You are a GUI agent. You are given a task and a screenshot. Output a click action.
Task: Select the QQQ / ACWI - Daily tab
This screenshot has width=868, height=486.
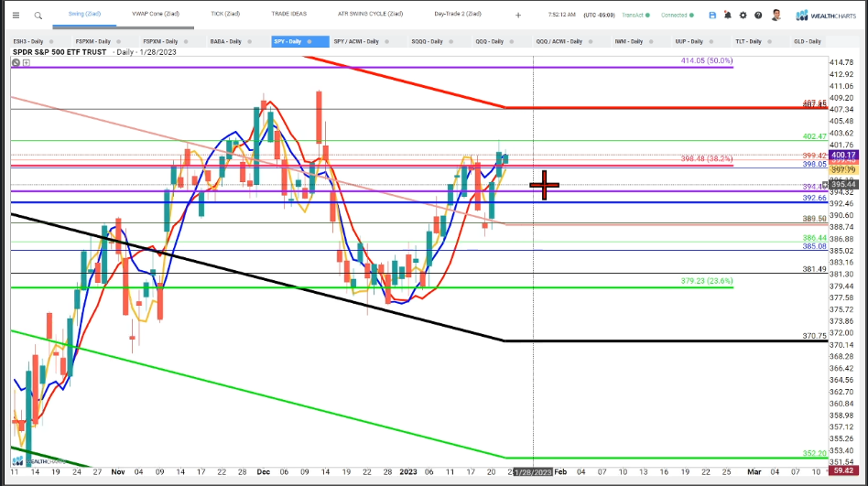pos(559,41)
